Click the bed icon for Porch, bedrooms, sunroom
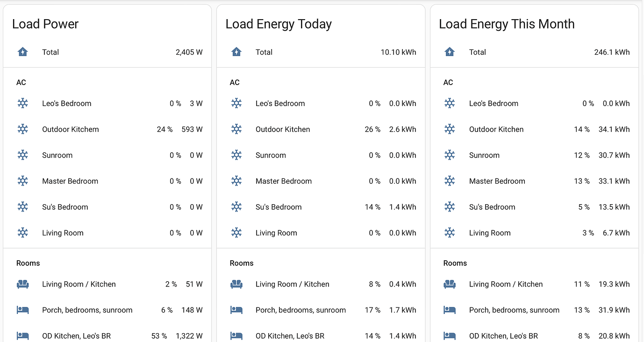 22,309
